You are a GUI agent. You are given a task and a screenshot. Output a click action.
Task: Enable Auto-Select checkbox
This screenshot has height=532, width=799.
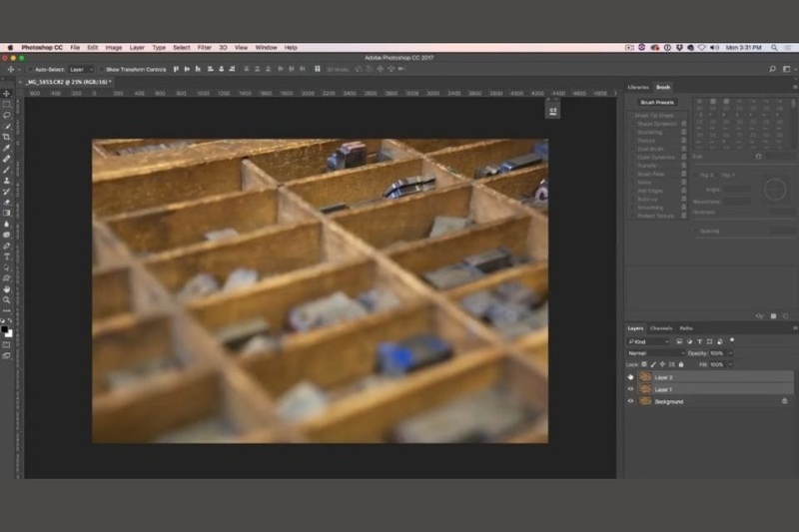tap(30, 69)
